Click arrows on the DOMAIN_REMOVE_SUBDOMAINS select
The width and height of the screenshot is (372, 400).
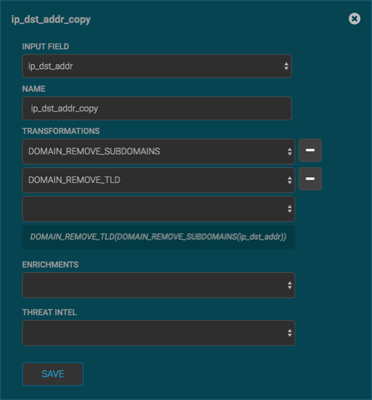289,152
